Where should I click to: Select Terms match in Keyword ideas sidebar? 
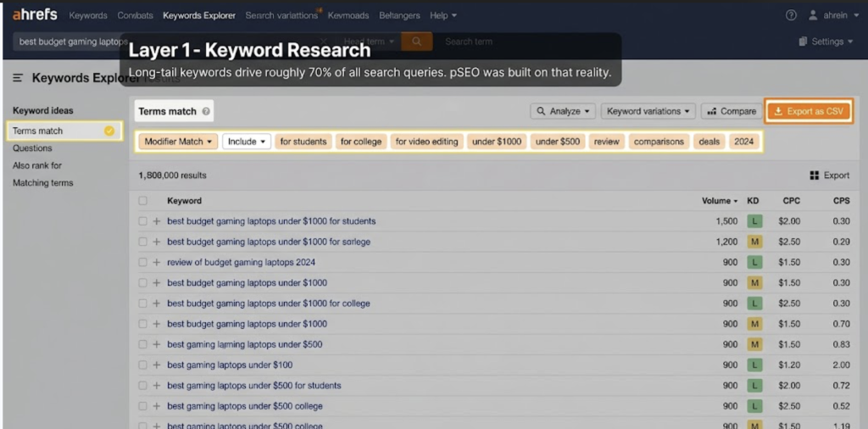[x=64, y=131]
